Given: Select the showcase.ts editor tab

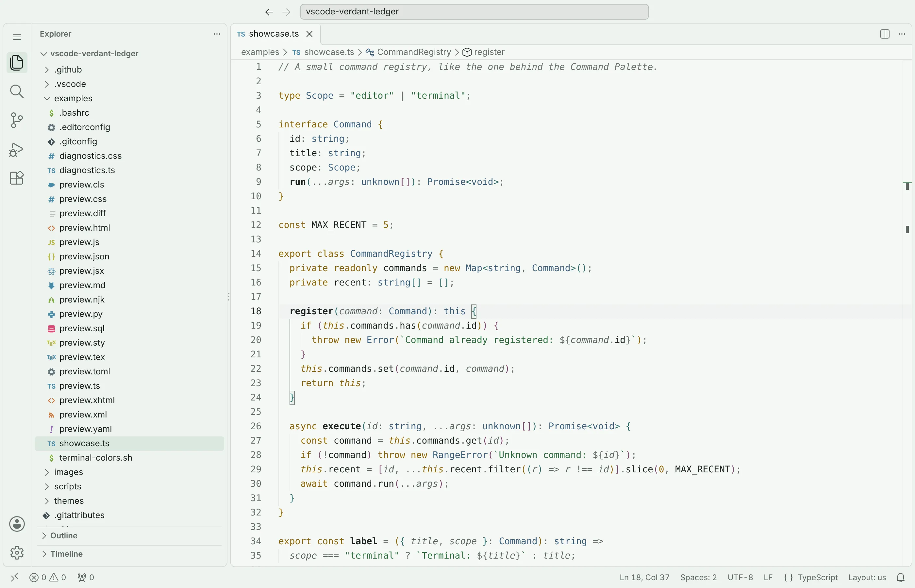Looking at the screenshot, I should point(276,34).
